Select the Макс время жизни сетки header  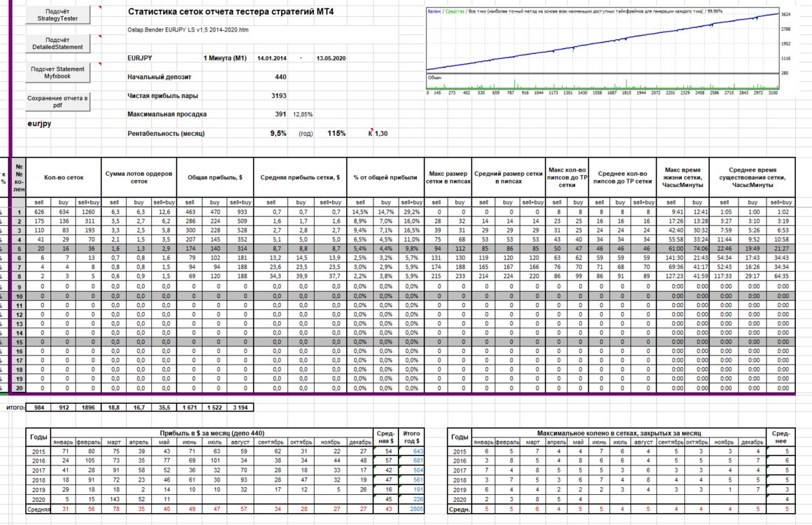[683, 177]
